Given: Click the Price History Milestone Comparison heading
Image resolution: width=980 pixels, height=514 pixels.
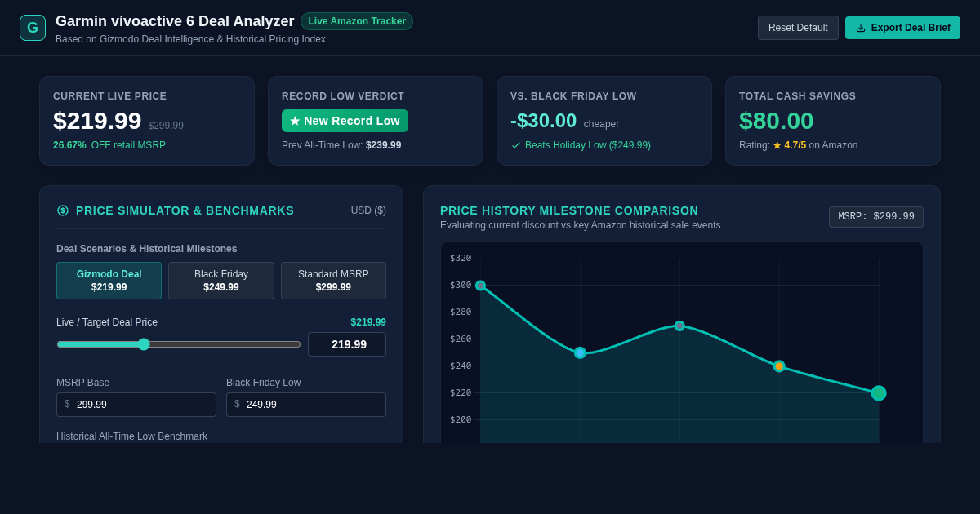Looking at the screenshot, I should [x=569, y=210].
